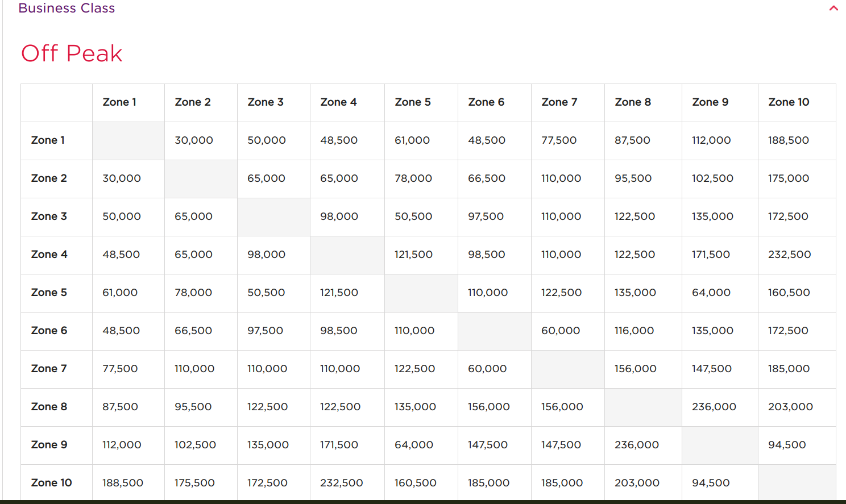
Task: Click the Zone 10 row label
Action: [51, 483]
